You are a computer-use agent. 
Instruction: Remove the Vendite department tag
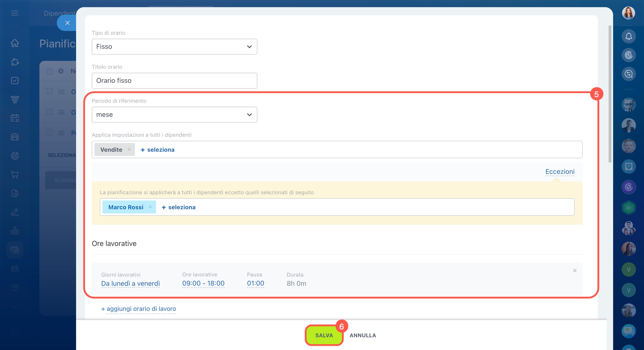(129, 149)
